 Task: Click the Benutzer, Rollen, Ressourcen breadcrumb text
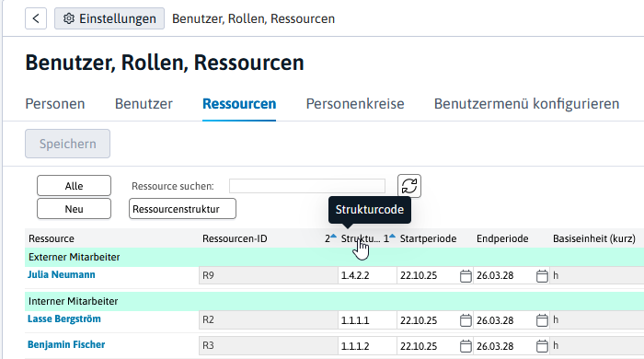[253, 18]
